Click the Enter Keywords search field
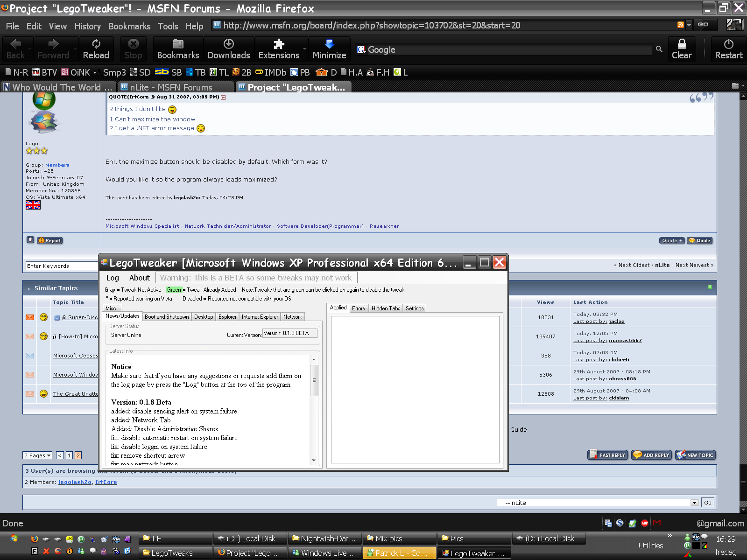The height and width of the screenshot is (560, 747). pyautogui.click(x=62, y=266)
